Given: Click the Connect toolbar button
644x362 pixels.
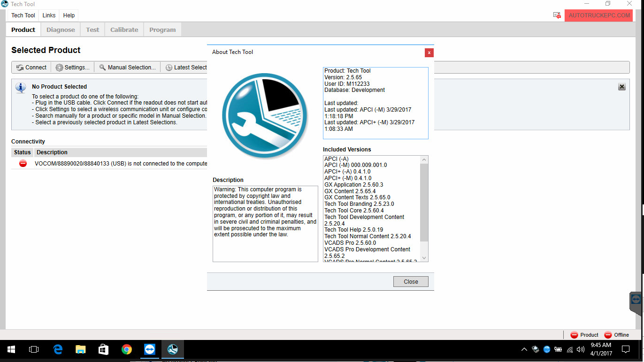Looking at the screenshot, I should click(x=31, y=68).
